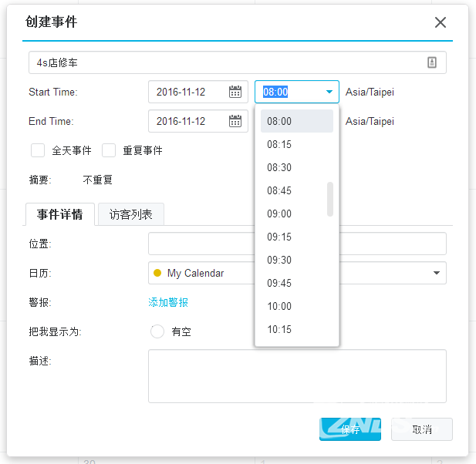Image resolution: width=476 pixels, height=464 pixels.
Task: Click the 保存 save button
Action: pos(350,429)
